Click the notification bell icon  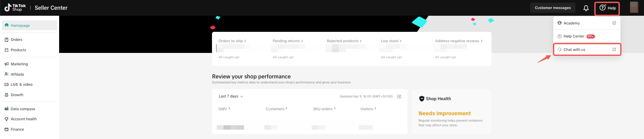586,8
